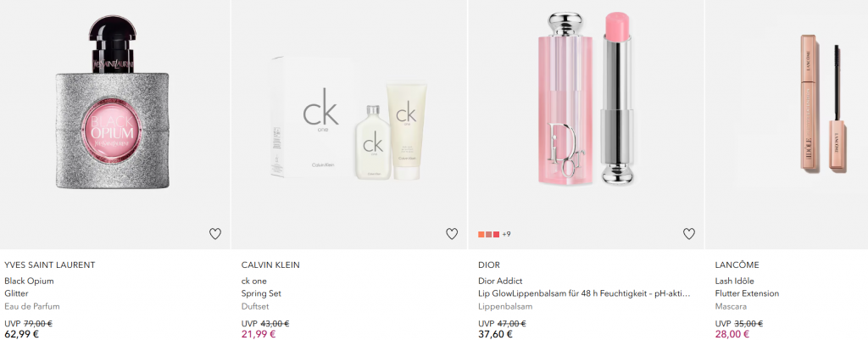The width and height of the screenshot is (868, 340).
Task: Go to the DIOR brand link
Action: 489,265
